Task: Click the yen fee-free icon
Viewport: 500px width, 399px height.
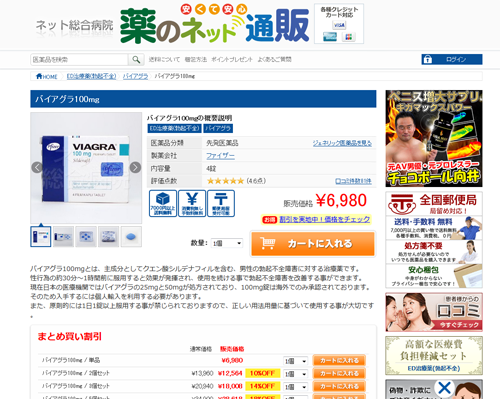Action: click(192, 203)
